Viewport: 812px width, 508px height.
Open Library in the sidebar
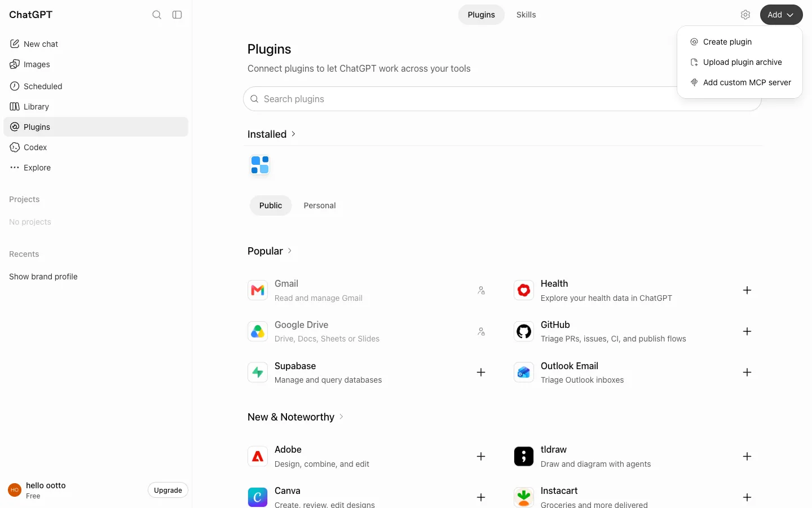click(x=96, y=107)
